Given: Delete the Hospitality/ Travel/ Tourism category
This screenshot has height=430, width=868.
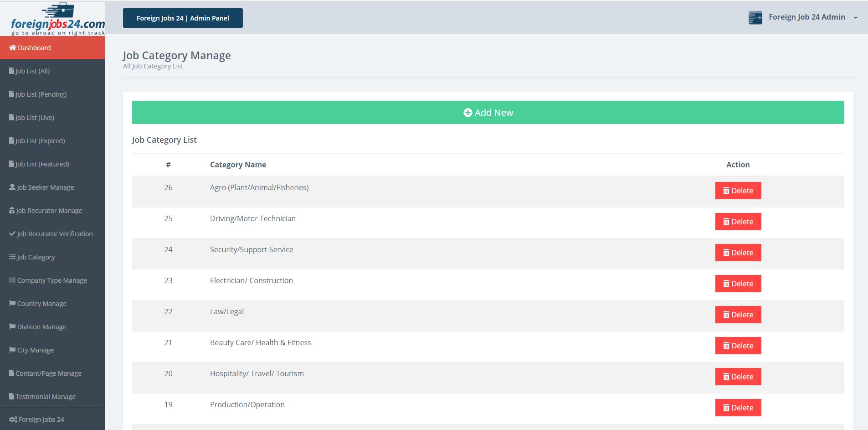Looking at the screenshot, I should coord(738,377).
